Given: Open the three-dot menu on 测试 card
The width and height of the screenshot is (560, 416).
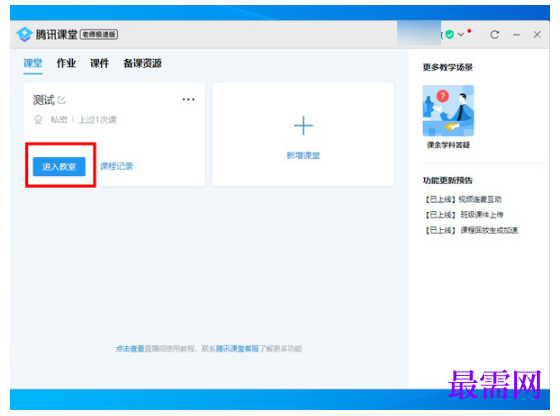Looking at the screenshot, I should click(188, 99).
